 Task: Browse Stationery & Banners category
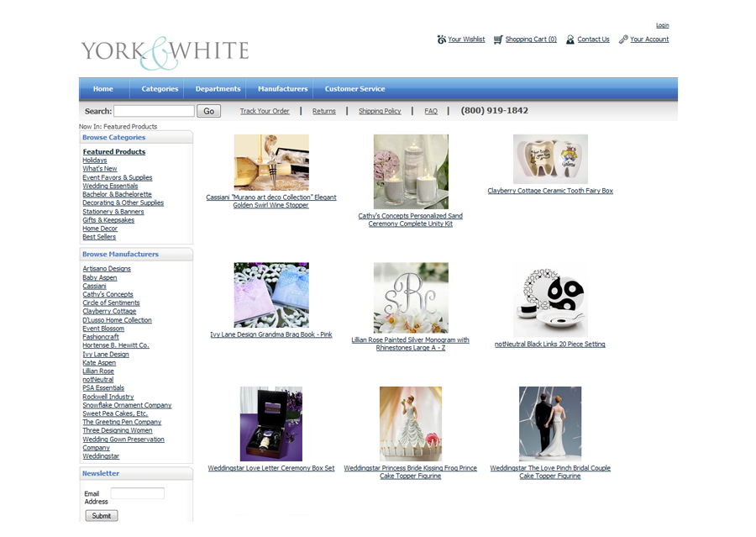tap(113, 211)
